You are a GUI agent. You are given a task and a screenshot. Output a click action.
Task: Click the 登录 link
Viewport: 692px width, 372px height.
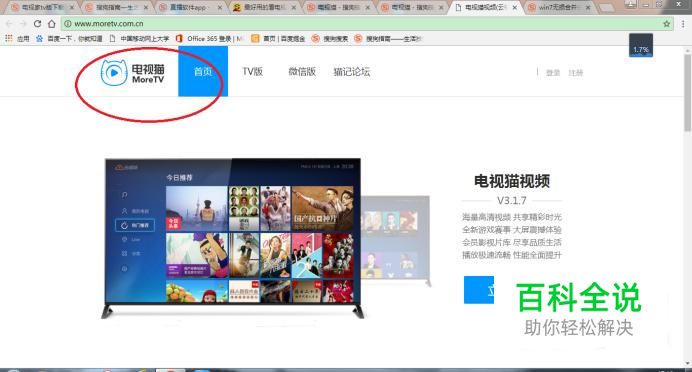[553, 73]
